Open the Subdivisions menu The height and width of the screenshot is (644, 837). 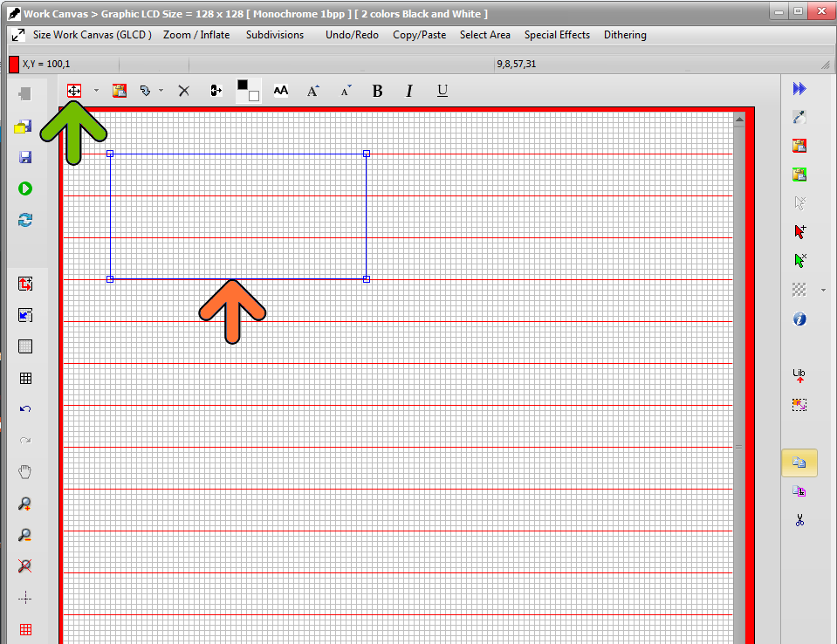pos(275,35)
